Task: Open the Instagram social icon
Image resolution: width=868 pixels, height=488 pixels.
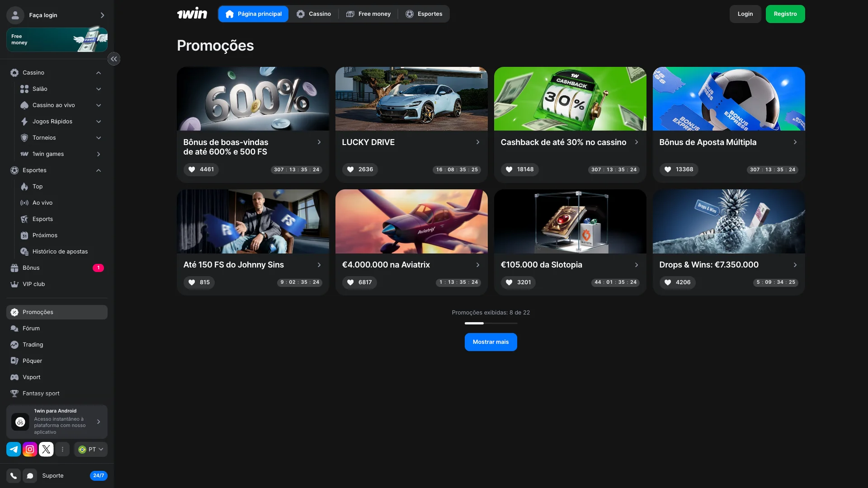Action: [x=30, y=449]
